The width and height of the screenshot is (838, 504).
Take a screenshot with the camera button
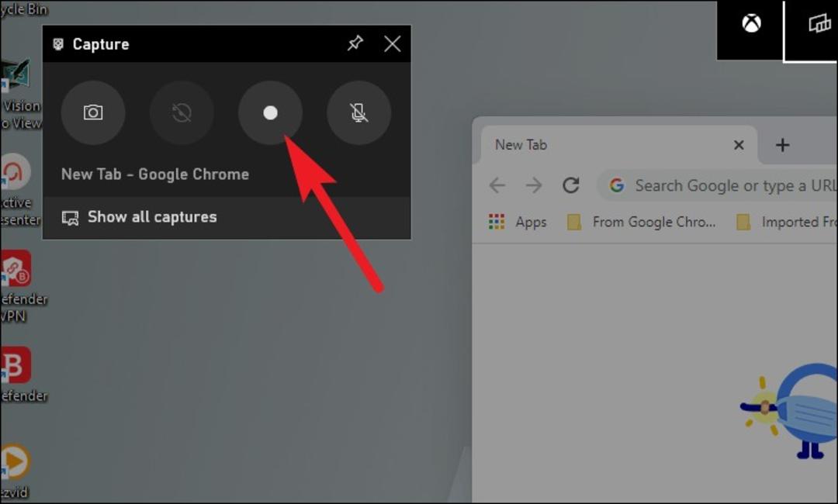[93, 112]
